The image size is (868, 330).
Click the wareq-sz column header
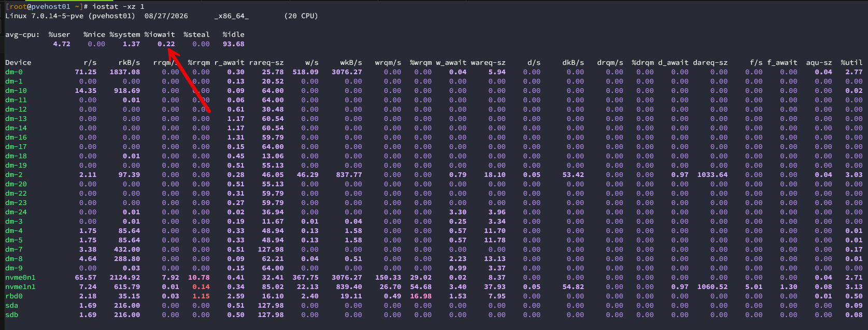[488, 63]
